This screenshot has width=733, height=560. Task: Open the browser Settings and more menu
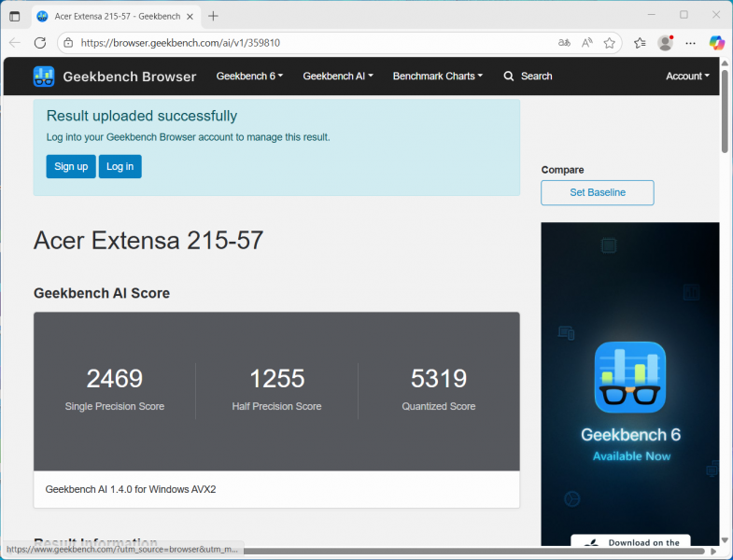click(691, 43)
